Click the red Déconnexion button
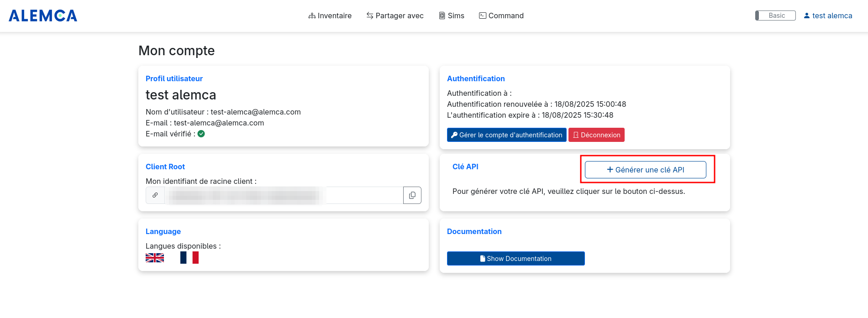868x318 pixels. click(596, 135)
